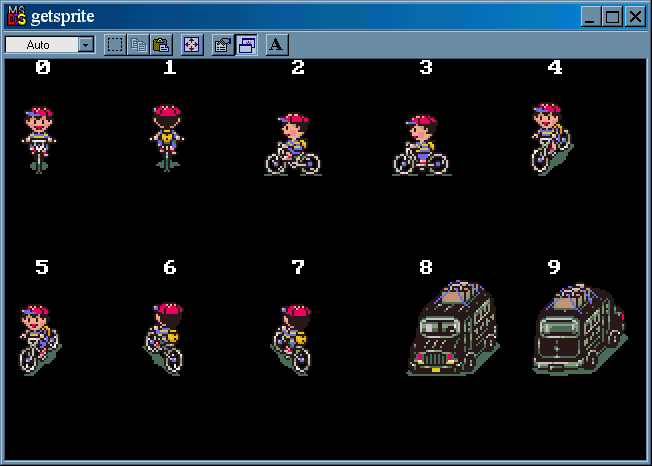Select sprite 1 rear-facing biker
The height and width of the screenshot is (466, 652).
coord(167,138)
